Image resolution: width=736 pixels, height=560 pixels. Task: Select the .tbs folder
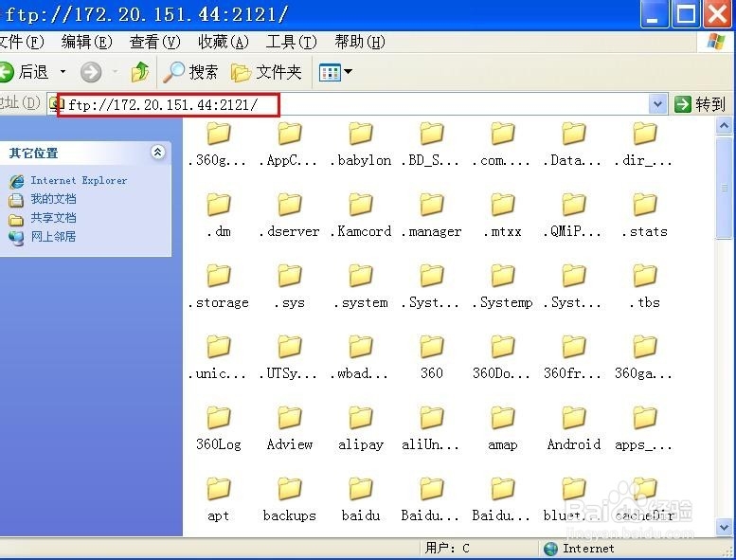(644, 286)
